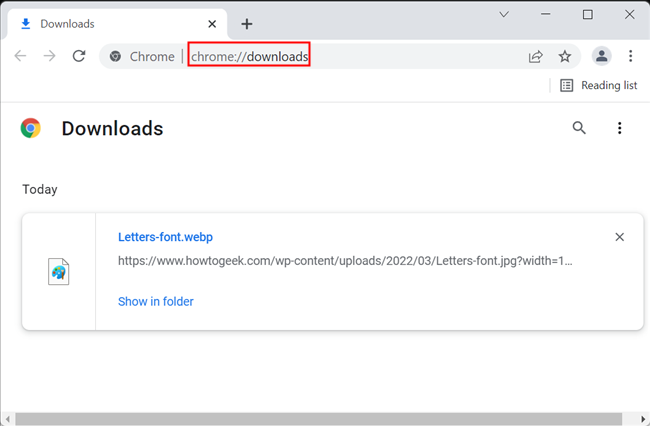Open the Letters-font.webp file link
Viewport: 650px width, 426px height.
pos(165,237)
